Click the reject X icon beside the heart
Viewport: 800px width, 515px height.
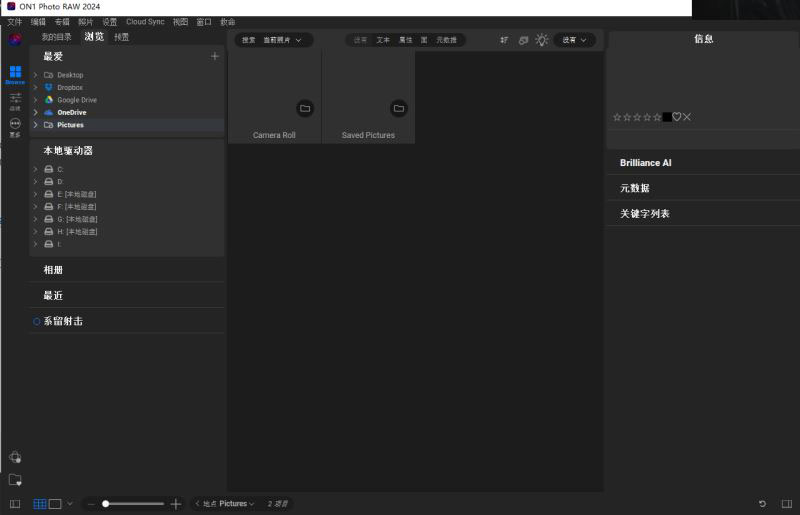[x=687, y=117]
